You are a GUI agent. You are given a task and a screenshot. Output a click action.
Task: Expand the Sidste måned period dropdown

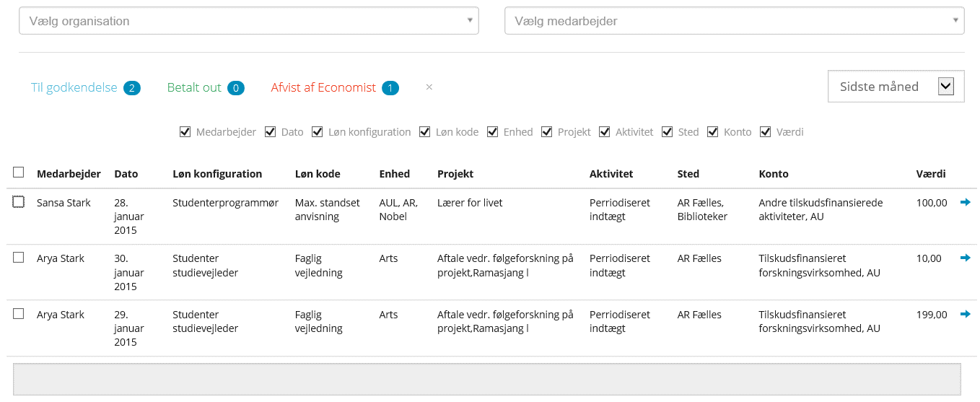pos(896,87)
